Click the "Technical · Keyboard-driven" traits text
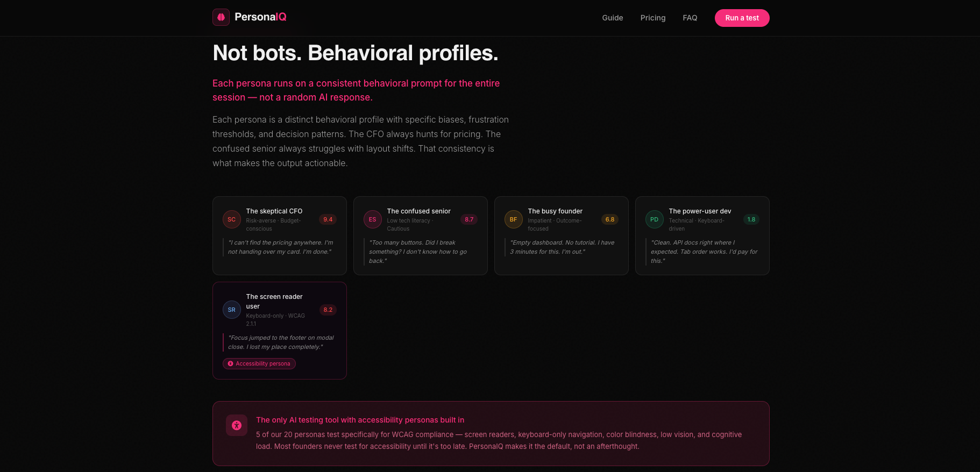 click(697, 225)
